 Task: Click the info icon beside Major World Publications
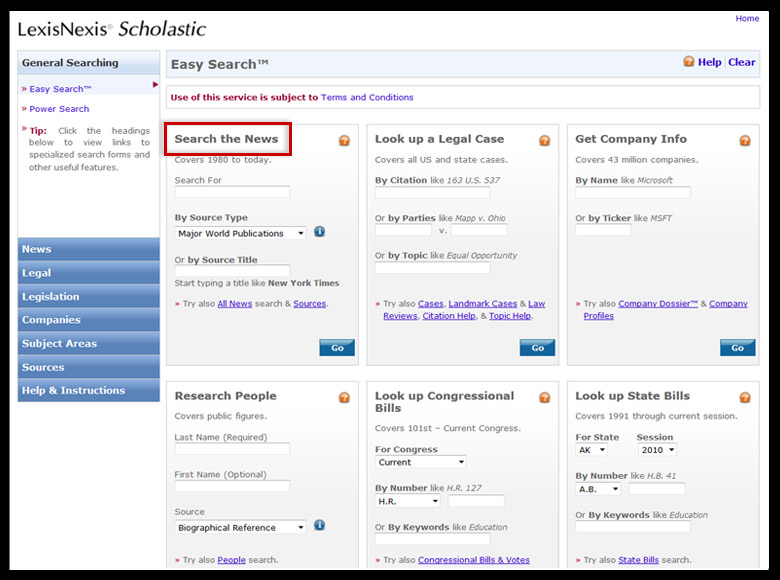tap(320, 232)
